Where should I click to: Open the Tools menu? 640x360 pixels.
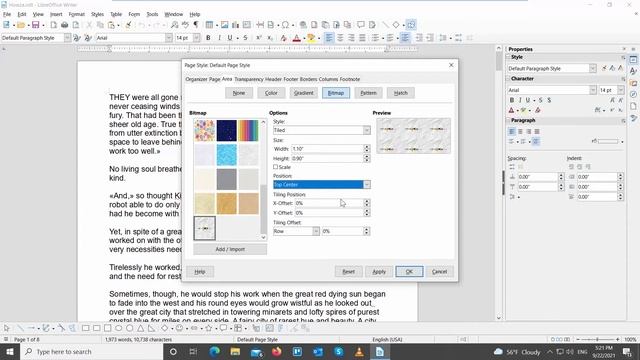(x=152, y=14)
